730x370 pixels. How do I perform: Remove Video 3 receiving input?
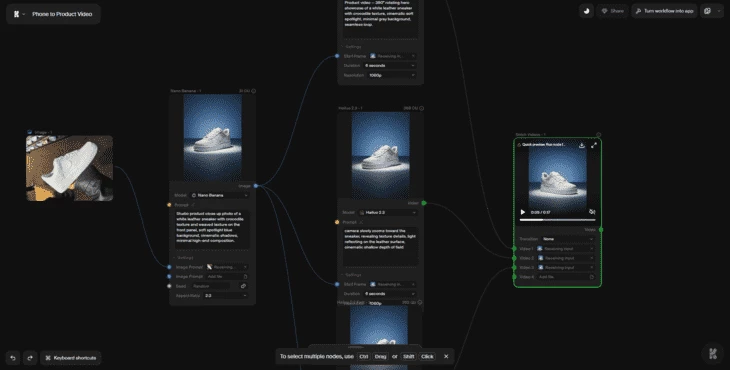(592, 268)
